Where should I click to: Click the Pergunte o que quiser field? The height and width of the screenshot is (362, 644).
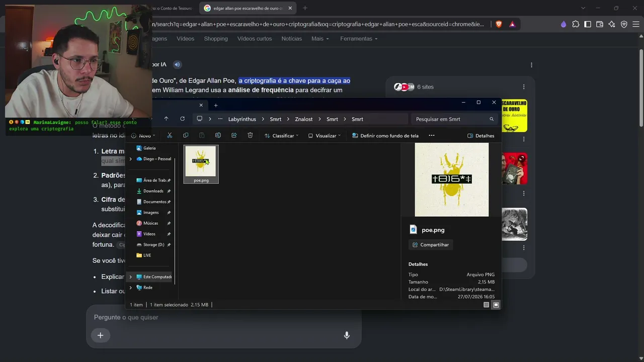224,317
